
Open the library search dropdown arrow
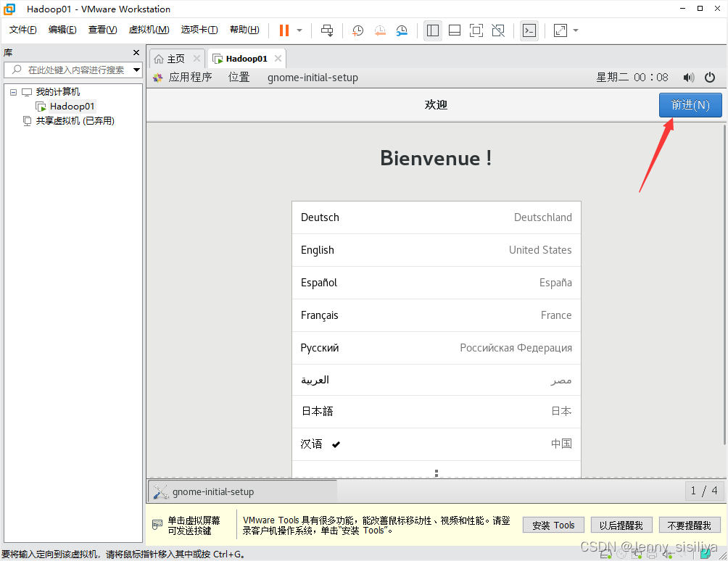pyautogui.click(x=136, y=70)
